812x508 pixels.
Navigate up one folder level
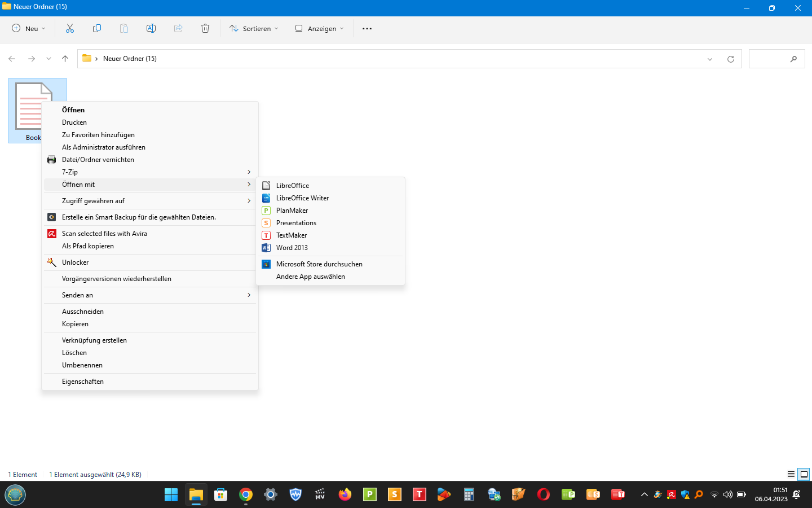[65, 59]
